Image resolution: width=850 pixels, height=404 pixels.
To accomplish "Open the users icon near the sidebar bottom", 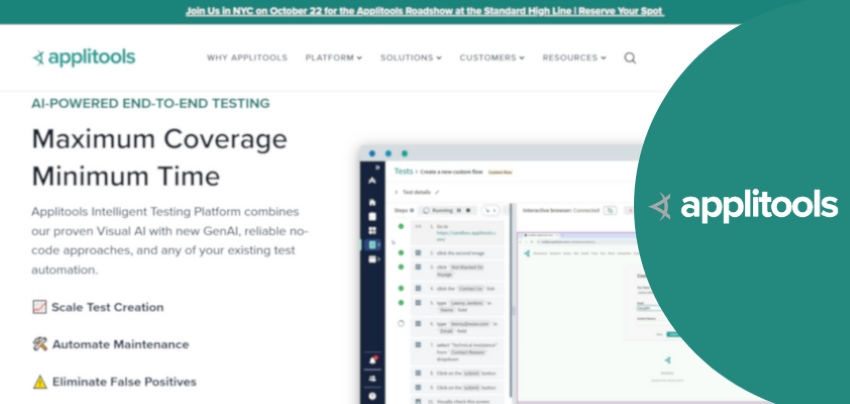I will (372, 378).
